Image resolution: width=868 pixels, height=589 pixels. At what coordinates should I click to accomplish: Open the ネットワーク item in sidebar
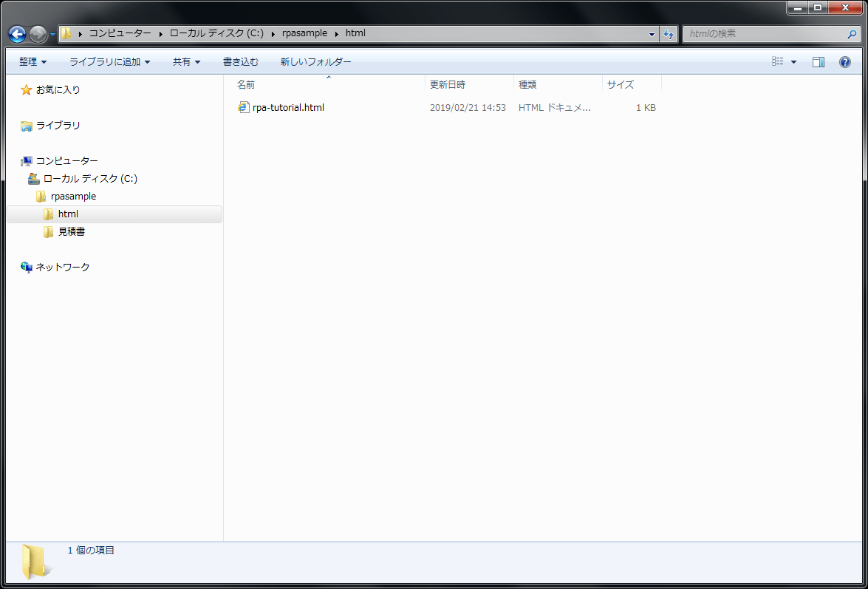point(62,267)
